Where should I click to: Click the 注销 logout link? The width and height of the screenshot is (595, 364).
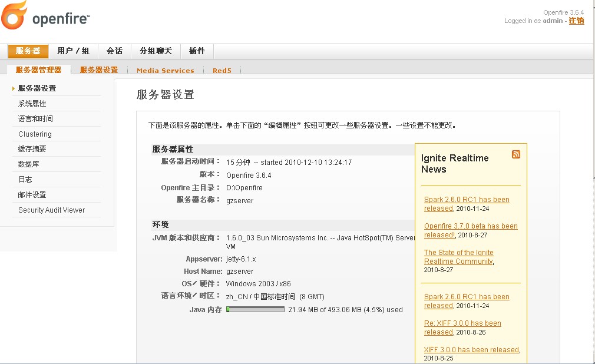click(x=576, y=21)
